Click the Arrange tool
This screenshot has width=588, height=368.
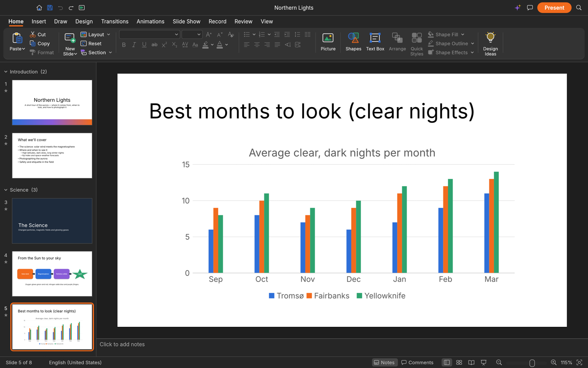(x=397, y=42)
